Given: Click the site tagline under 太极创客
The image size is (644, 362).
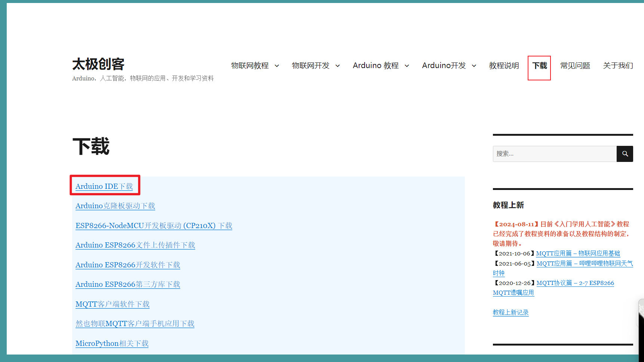Looking at the screenshot, I should tap(143, 78).
